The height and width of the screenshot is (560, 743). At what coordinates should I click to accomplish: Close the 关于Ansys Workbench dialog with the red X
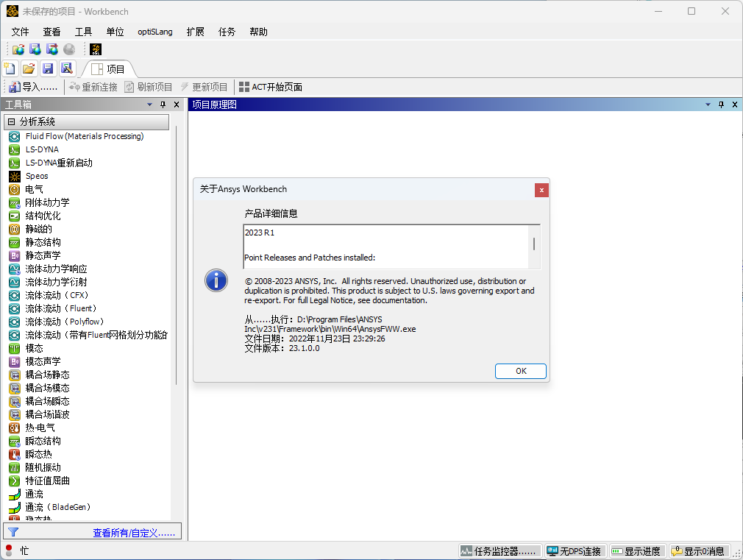point(541,190)
